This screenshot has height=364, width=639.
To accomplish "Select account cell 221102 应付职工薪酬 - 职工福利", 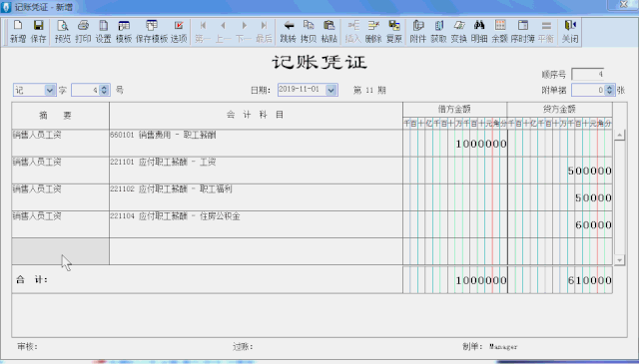I will 256,197.
